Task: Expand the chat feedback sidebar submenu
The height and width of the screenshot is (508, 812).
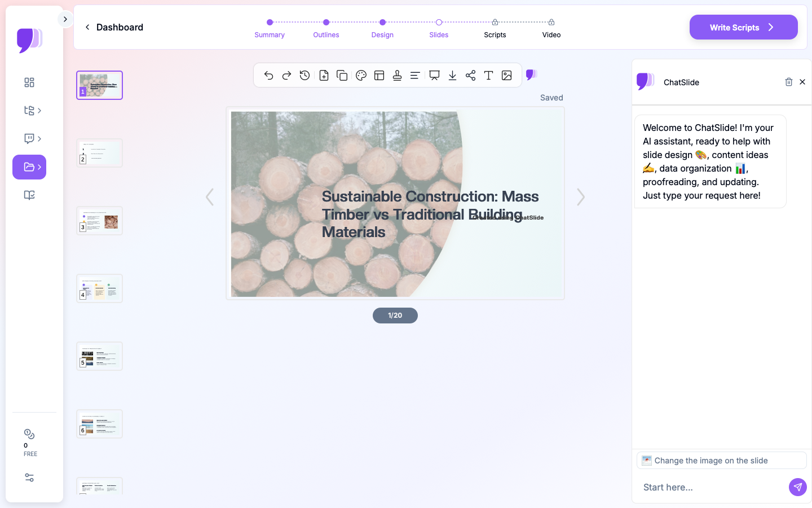Action: pyautogui.click(x=32, y=139)
